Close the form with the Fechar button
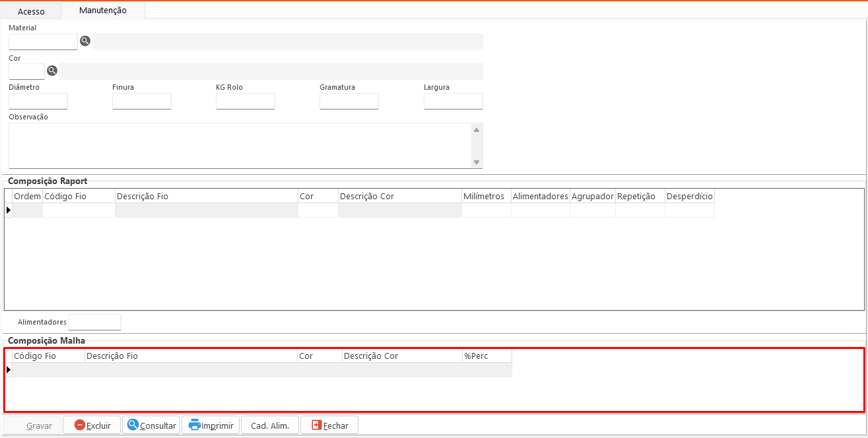 329,425
